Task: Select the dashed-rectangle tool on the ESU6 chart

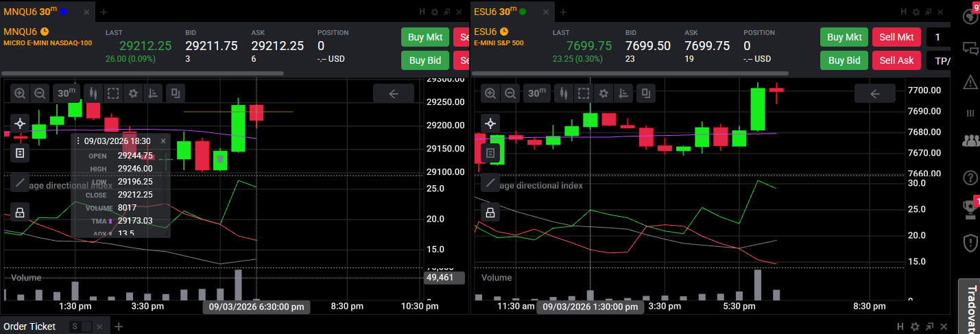Action: click(x=584, y=93)
